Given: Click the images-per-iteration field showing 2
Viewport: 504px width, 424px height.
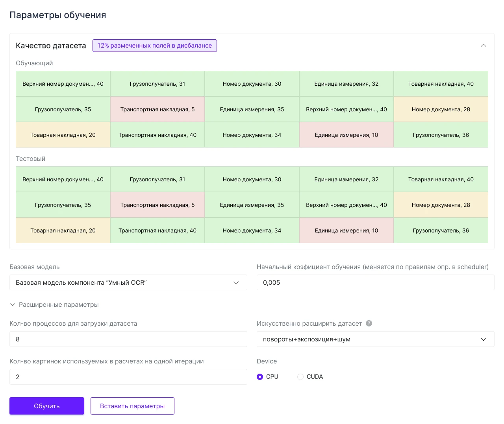Looking at the screenshot, I should (128, 377).
